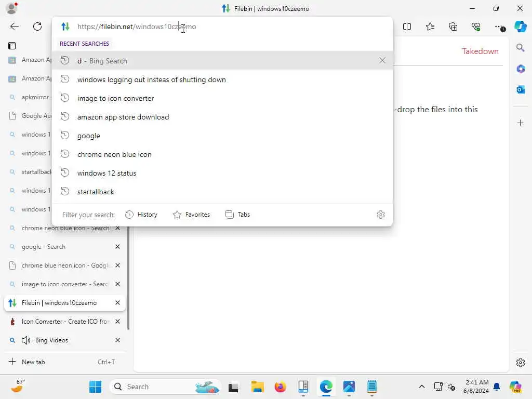The height and width of the screenshot is (399, 532).
Task: Switch to 'Icon Converter - Create ICO' tab
Action: tap(64, 321)
